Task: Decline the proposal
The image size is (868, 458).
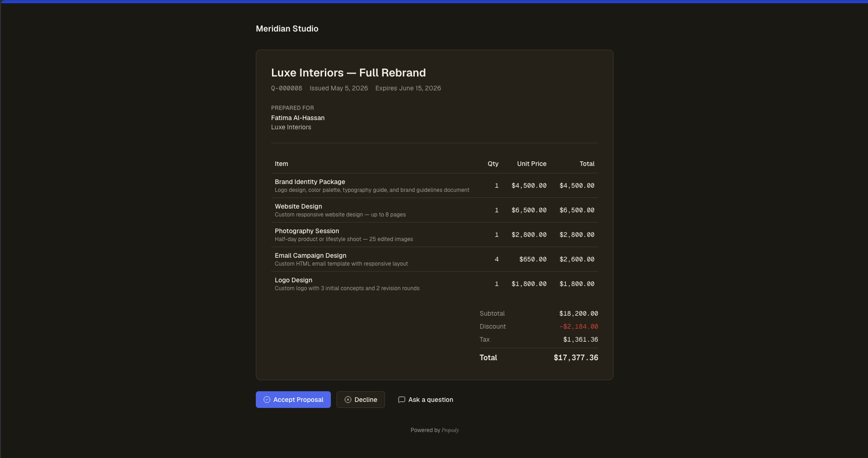Action: coord(361,400)
